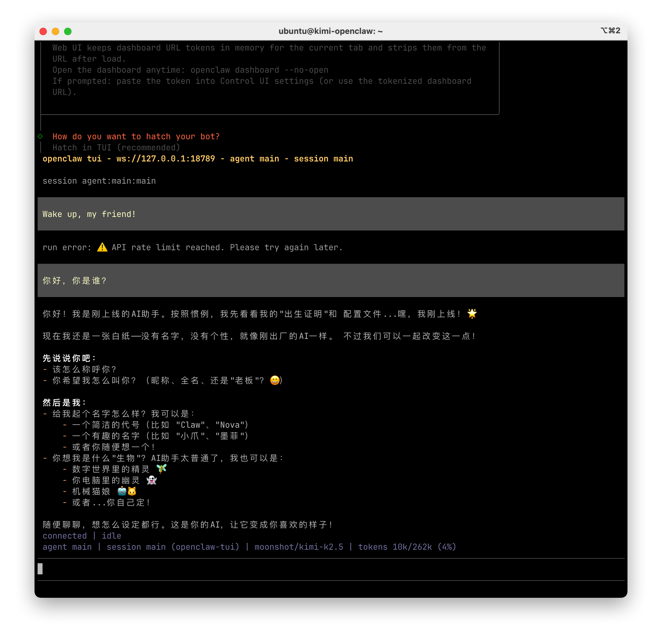
Task: Click the yellow minimize window button
Action: (55, 31)
